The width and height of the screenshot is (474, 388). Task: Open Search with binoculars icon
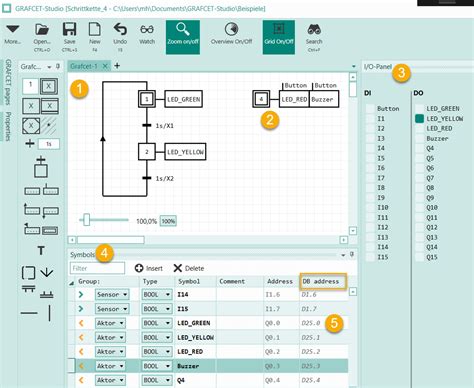point(314,30)
